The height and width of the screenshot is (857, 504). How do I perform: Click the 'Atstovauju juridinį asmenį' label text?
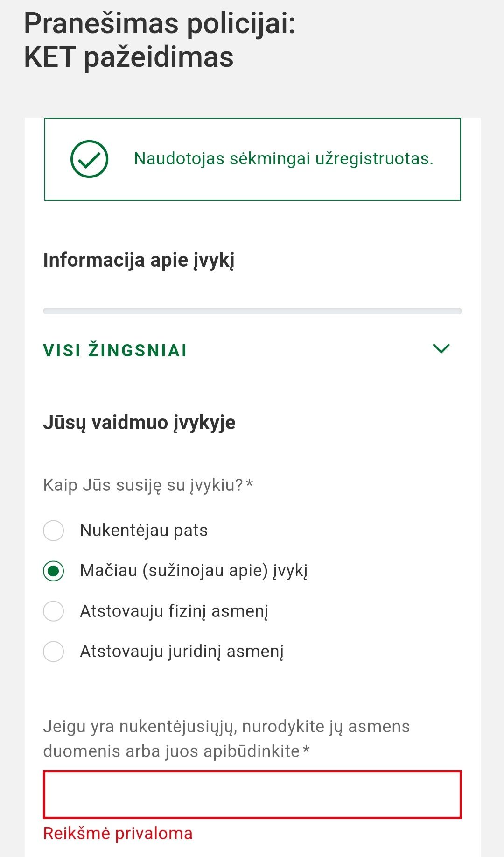[182, 651]
